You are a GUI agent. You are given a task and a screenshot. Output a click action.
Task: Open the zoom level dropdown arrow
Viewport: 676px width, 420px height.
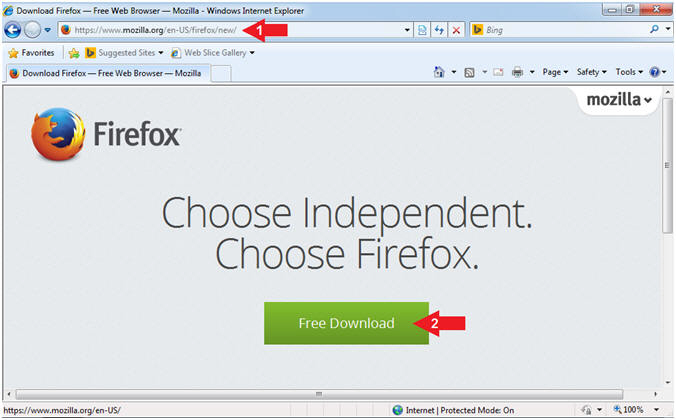(x=656, y=410)
